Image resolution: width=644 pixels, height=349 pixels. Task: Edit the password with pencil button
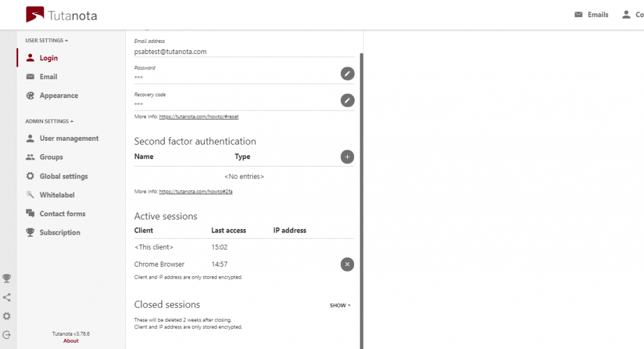point(347,74)
